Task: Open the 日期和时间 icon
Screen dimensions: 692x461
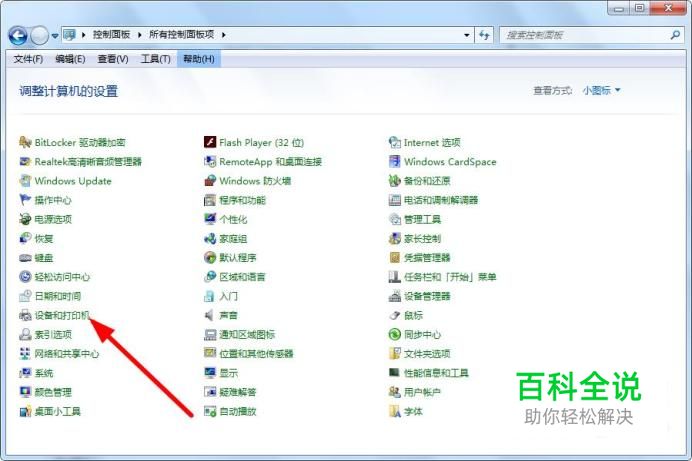Action: [x=25, y=296]
